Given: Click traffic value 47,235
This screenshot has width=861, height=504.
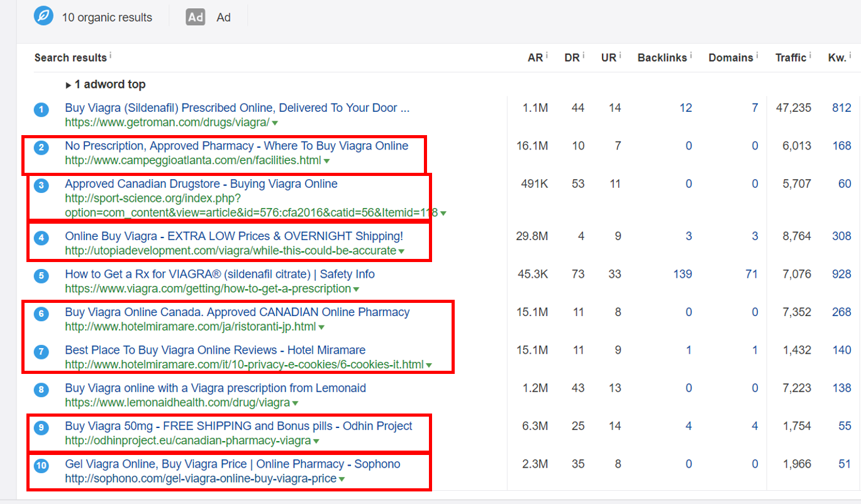Looking at the screenshot, I should (x=794, y=108).
